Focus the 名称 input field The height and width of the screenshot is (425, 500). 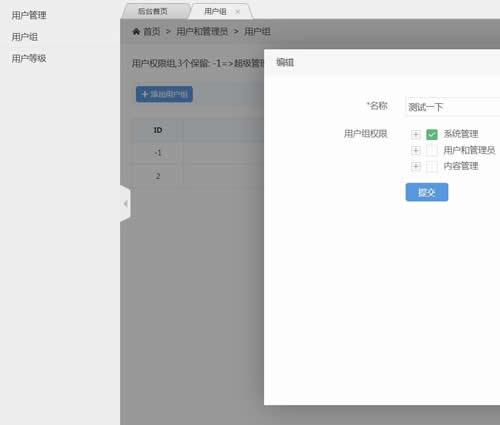coord(453,107)
